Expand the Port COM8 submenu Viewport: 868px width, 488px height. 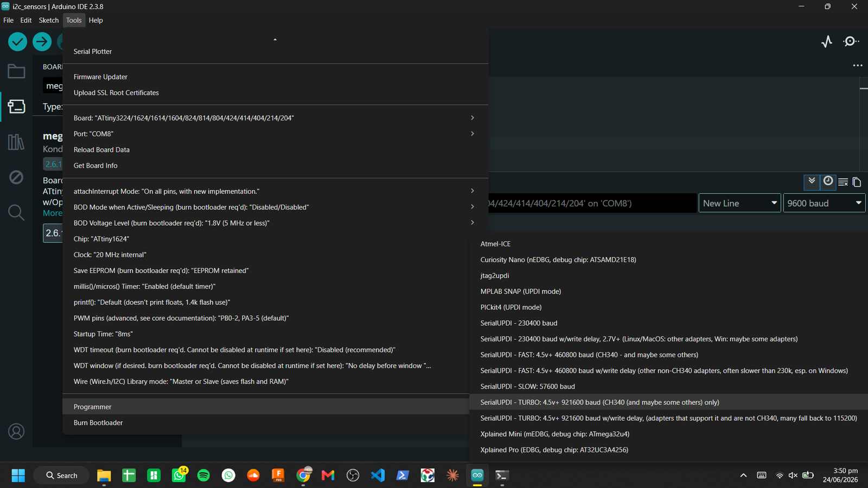pyautogui.click(x=276, y=134)
